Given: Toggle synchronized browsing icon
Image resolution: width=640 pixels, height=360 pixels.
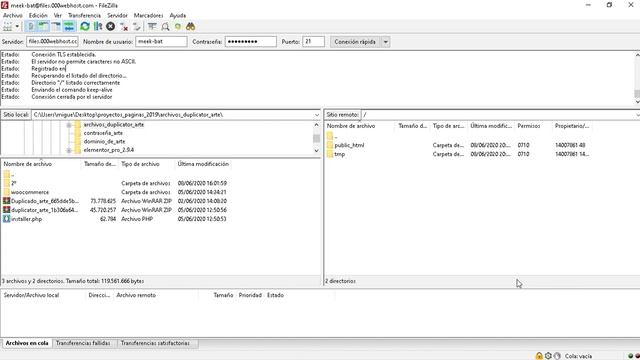Looking at the screenshot, I should 178,27.
